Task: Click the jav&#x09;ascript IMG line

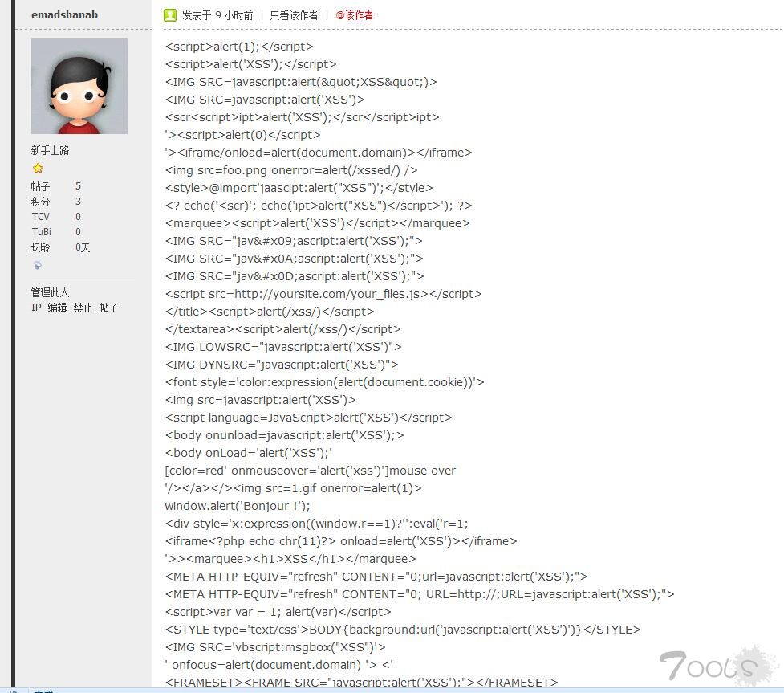Action: click(x=294, y=241)
